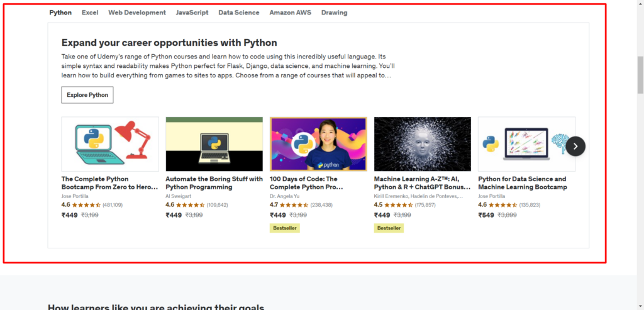Screen dimensions: 644x310
Task: Click the 4.5 star rating stars
Action: [399, 205]
